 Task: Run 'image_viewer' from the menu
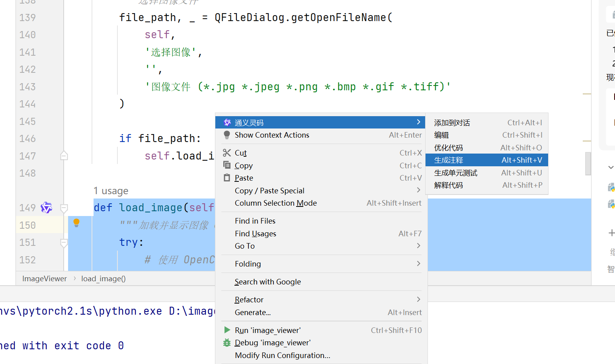321,330
